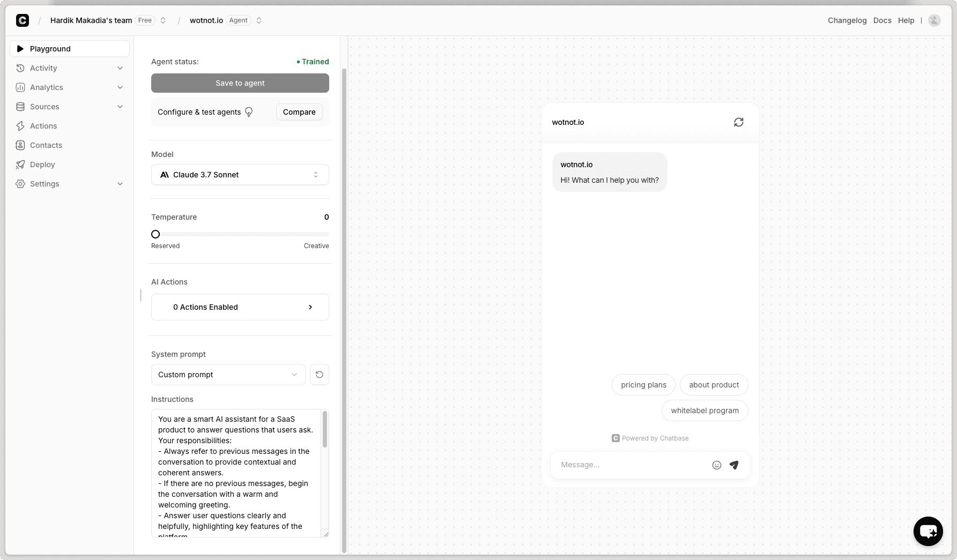Viewport: 957px width, 560px height.
Task: Click the Hardik Makadia's team breadcrumb
Action: (91, 20)
